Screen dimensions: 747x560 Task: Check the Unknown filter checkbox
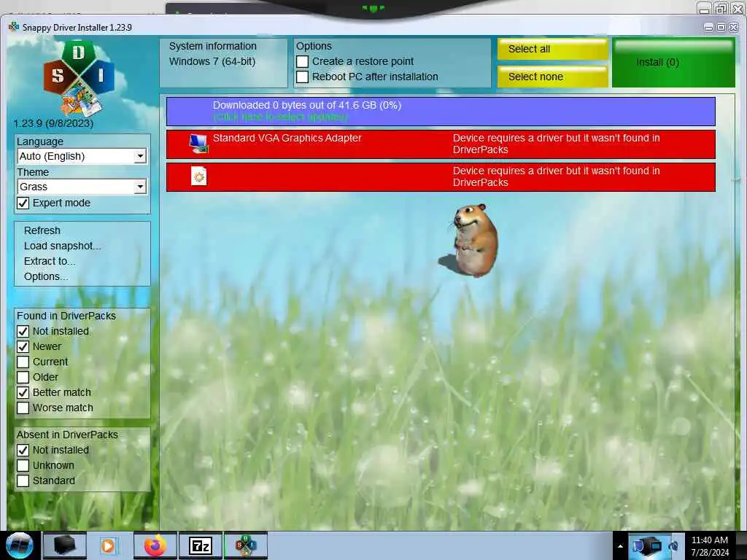[23, 465]
